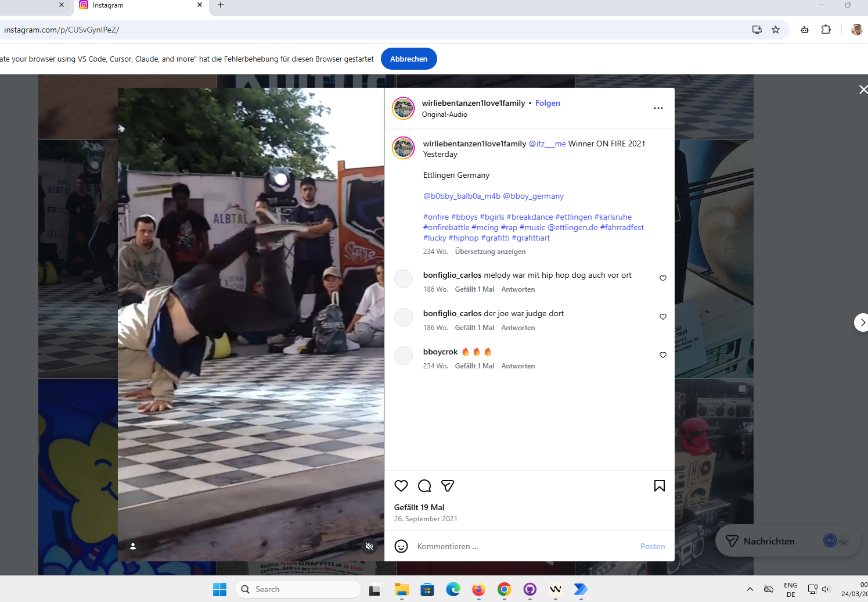Like the bboycrok fire emoji comment
Screen dimensions: 868x602
[663, 355]
